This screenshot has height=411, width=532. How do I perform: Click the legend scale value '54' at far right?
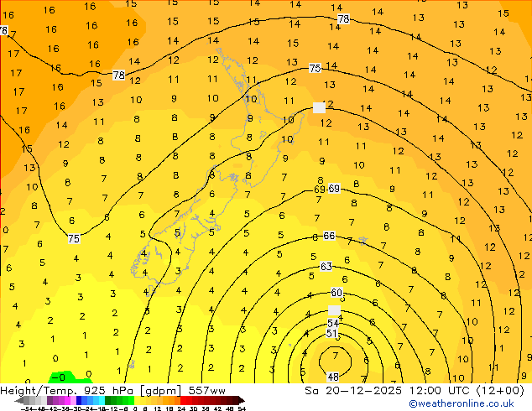point(242,408)
